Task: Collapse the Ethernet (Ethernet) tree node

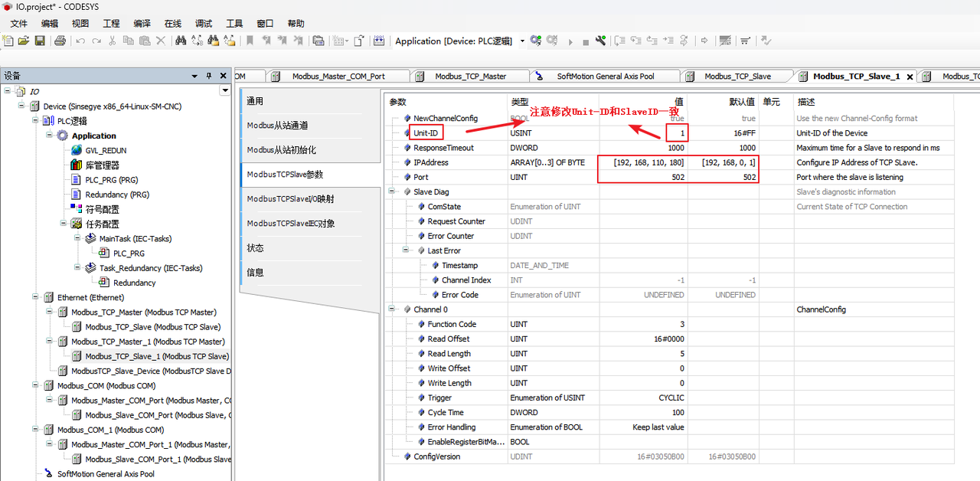Action: pos(35,297)
